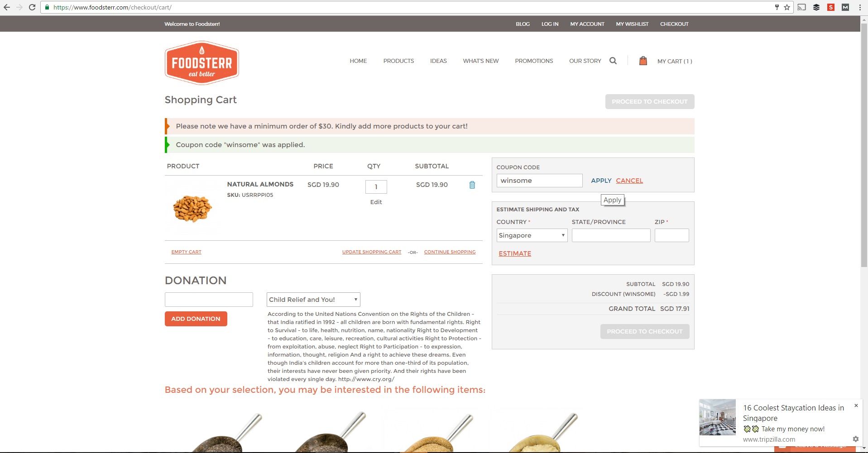The height and width of the screenshot is (453, 868).
Task: Click the Natural Almonds product name
Action: (x=260, y=184)
